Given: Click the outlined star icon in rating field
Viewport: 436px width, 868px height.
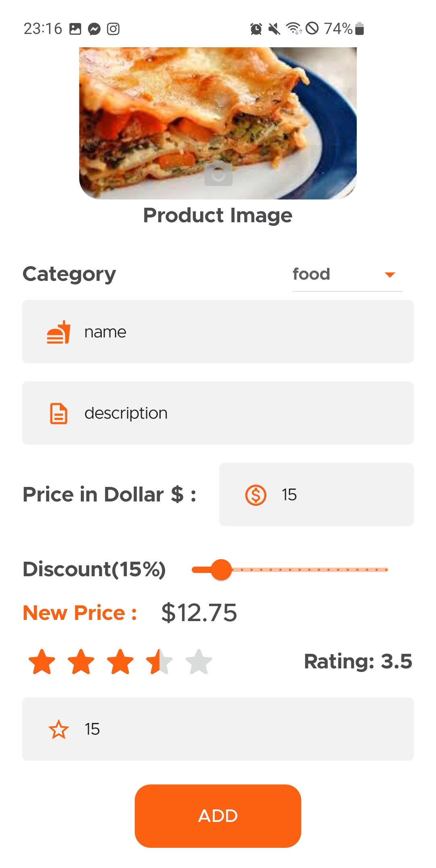Looking at the screenshot, I should [x=59, y=729].
